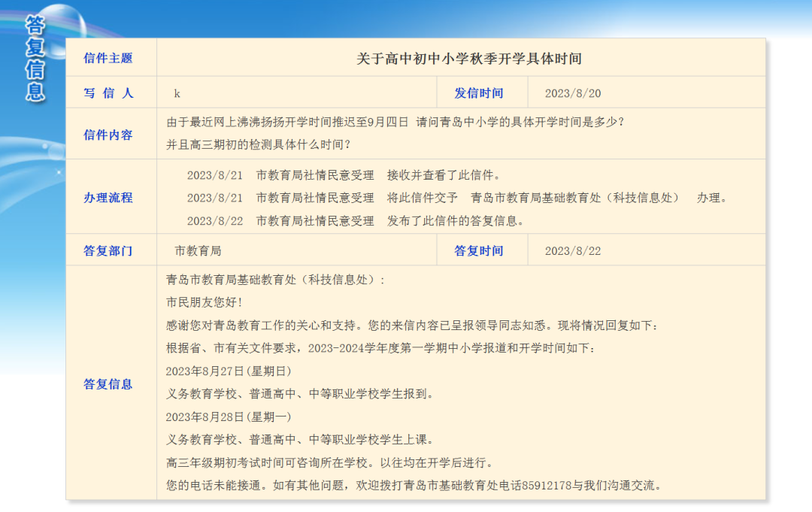The height and width of the screenshot is (512, 812).
Task: Click the 2023年8月28日(星期一) line
Action: coord(229,417)
